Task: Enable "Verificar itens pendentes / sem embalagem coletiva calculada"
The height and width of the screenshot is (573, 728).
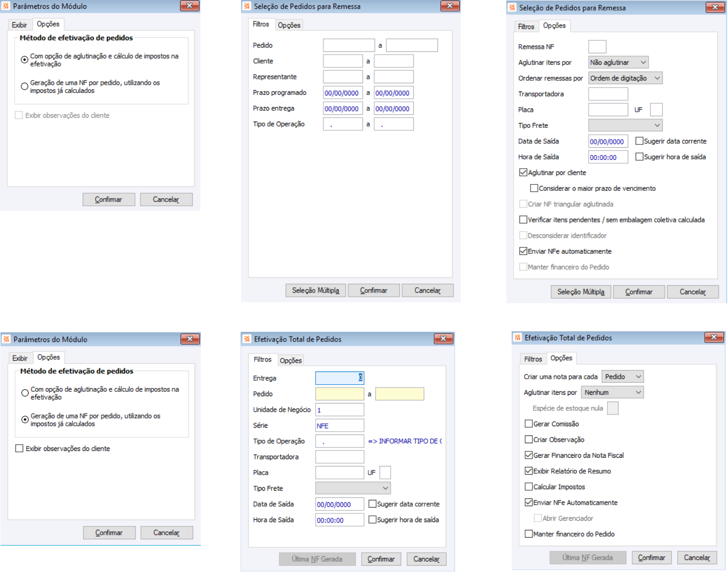Action: [x=523, y=220]
